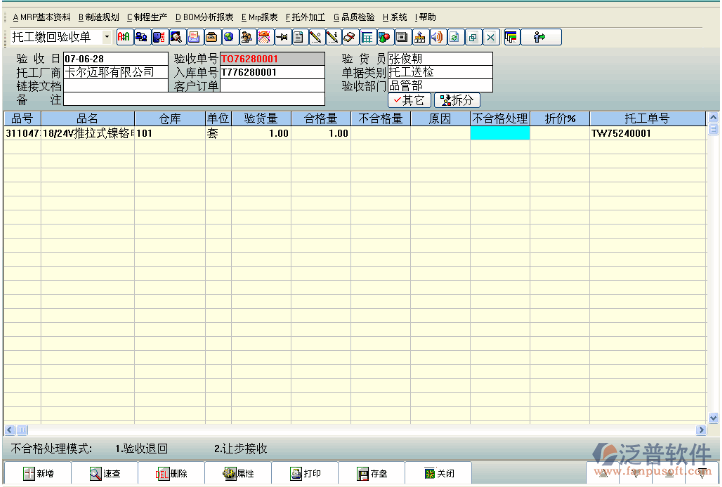Image resolution: width=722 pixels, height=487 pixels.
Task: Open the A MRP基本资料 menu
Action: pos(41,17)
